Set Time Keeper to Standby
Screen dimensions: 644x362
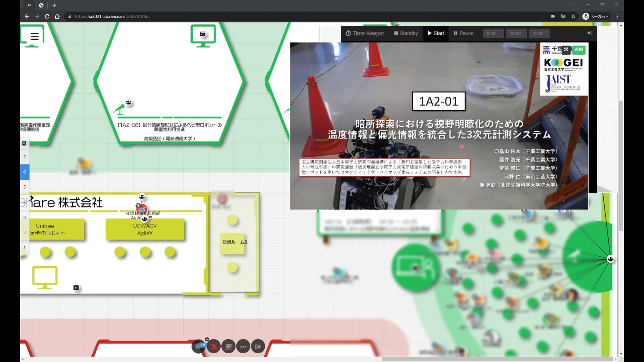pos(406,33)
